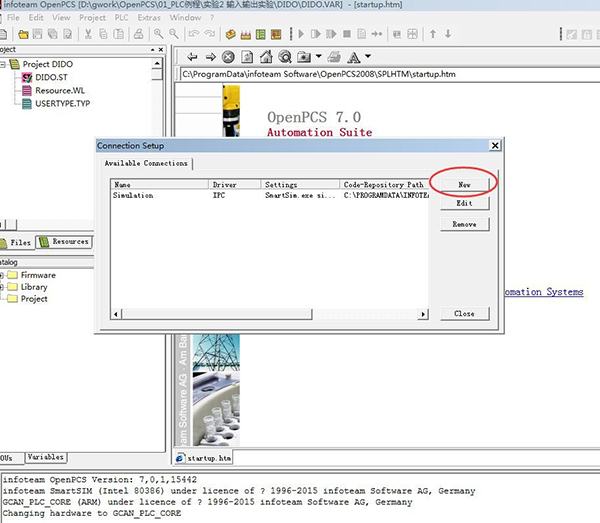Click the Print icon in browser toolbar
This screenshot has height=523, width=600.
(335, 57)
